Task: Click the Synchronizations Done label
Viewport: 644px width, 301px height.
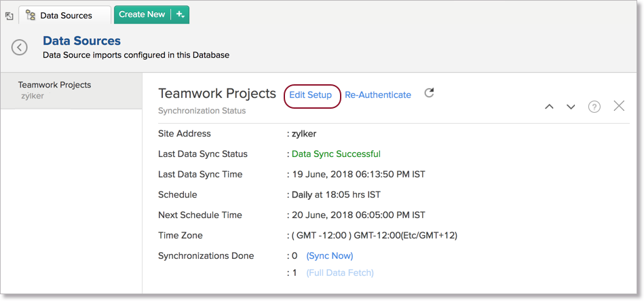Action: tap(206, 255)
